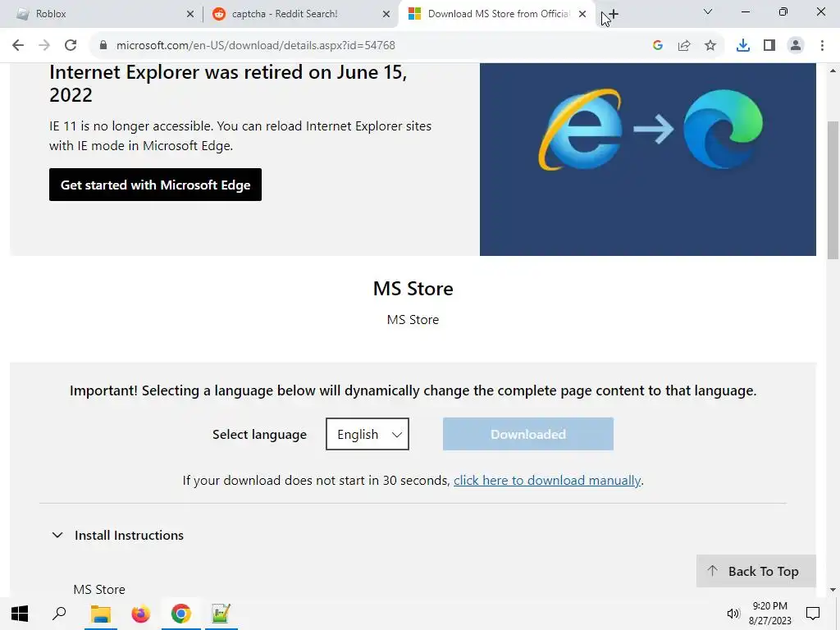This screenshot has height=630, width=840.
Task: Click the Select language label
Action: pos(259,435)
